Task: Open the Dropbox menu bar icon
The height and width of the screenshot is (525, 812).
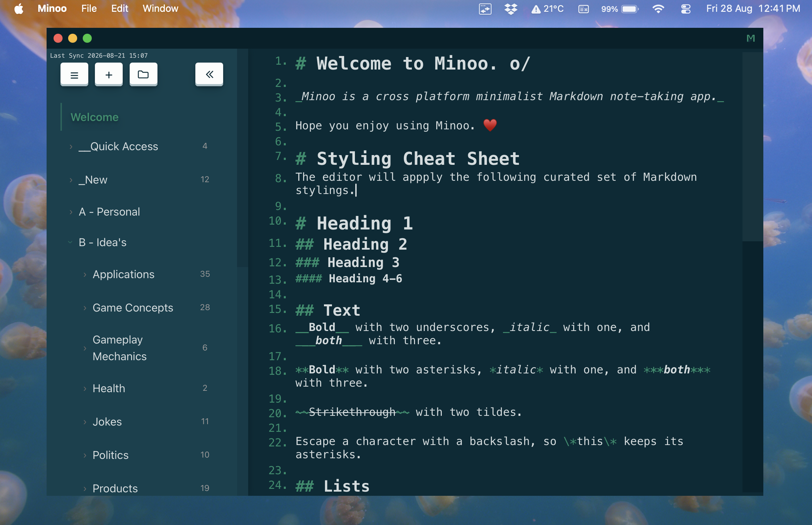Action: 511,9
